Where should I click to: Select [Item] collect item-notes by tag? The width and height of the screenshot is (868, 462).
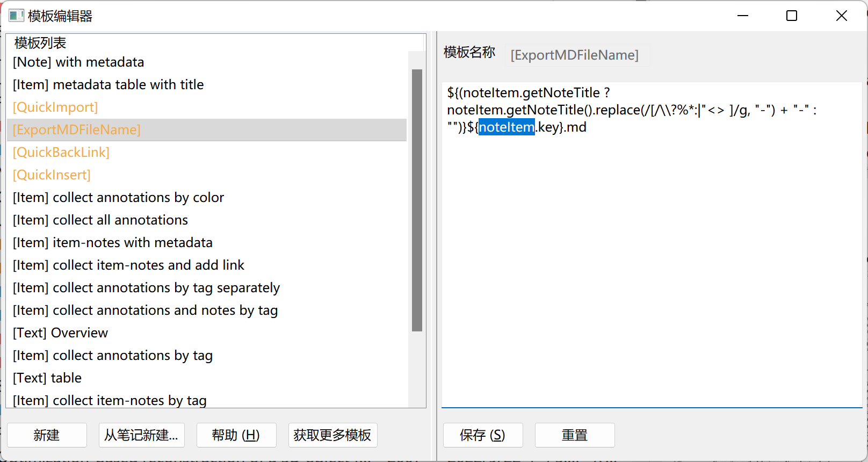(108, 400)
